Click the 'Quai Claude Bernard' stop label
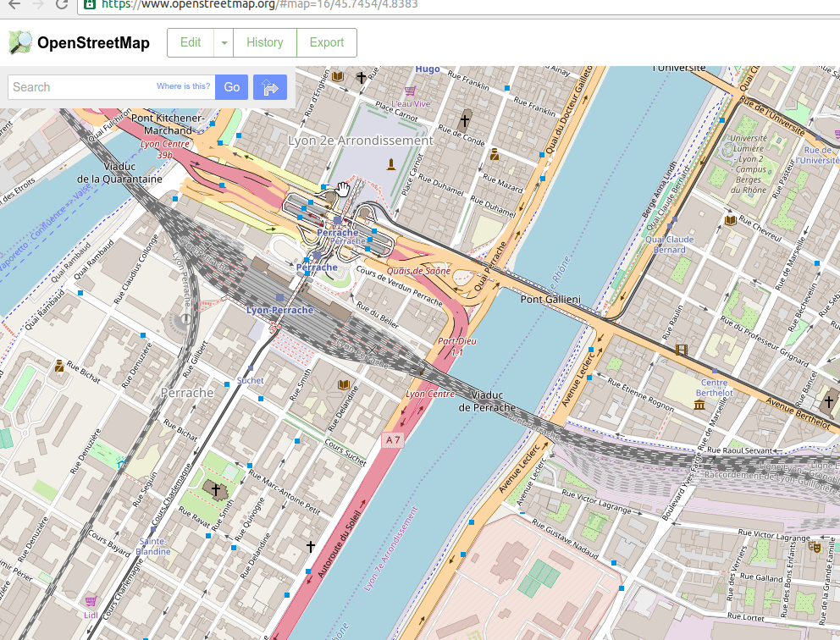Screen dimensions: 840x640 click(669, 245)
